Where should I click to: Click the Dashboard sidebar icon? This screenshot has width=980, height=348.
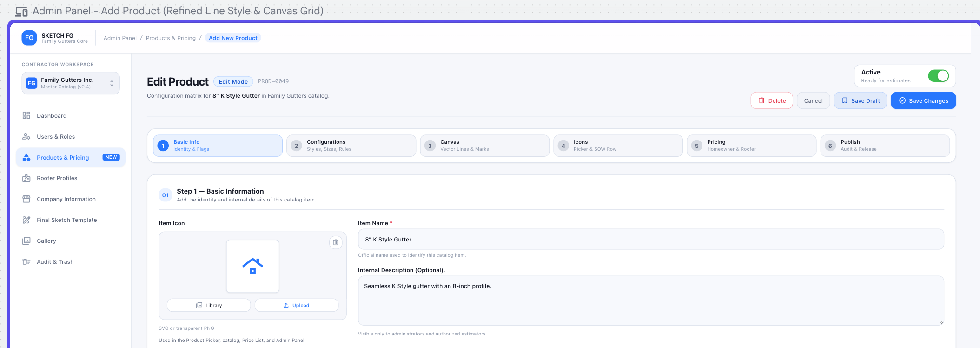pyautogui.click(x=26, y=115)
